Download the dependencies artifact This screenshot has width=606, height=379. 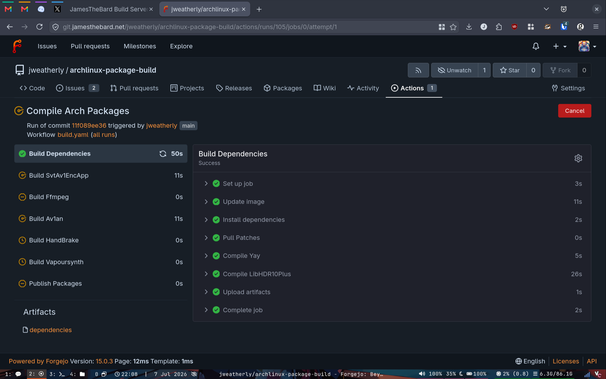[51, 330]
